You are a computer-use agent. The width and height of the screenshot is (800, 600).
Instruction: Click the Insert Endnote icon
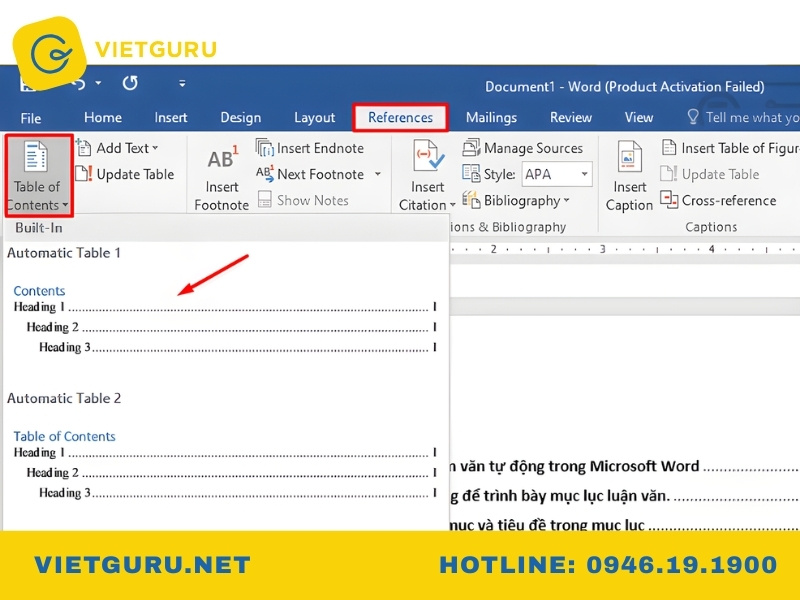pyautogui.click(x=264, y=148)
